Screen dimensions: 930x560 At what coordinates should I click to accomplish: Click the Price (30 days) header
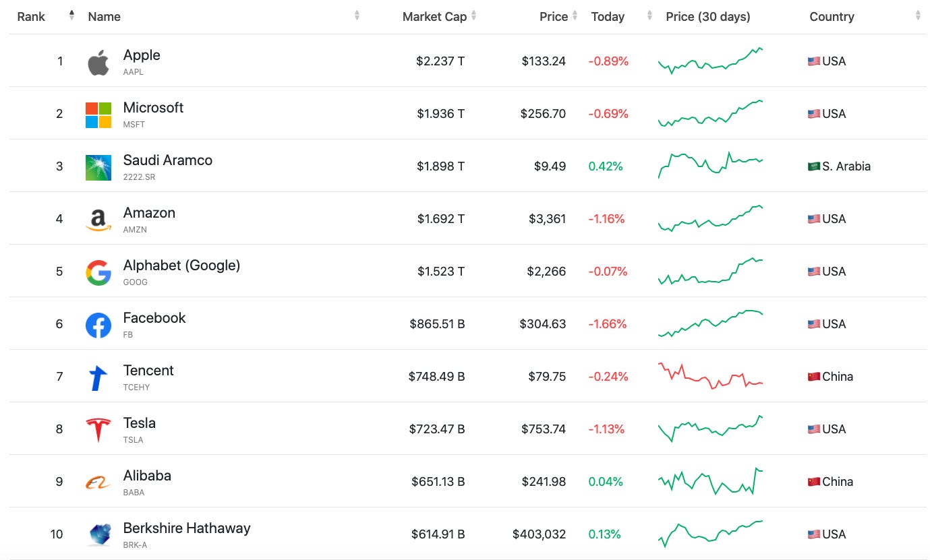[x=707, y=17]
